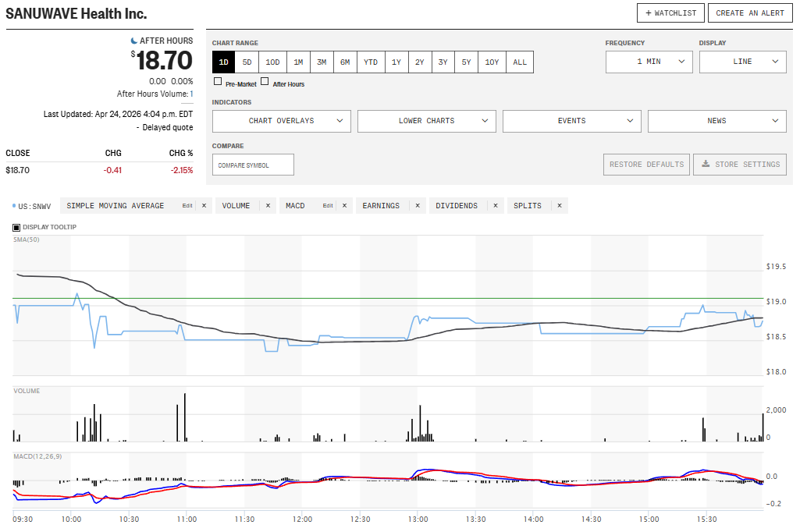Screen dimensions: 800x532
Task: Enable the After Hours checkbox
Action: point(265,81)
